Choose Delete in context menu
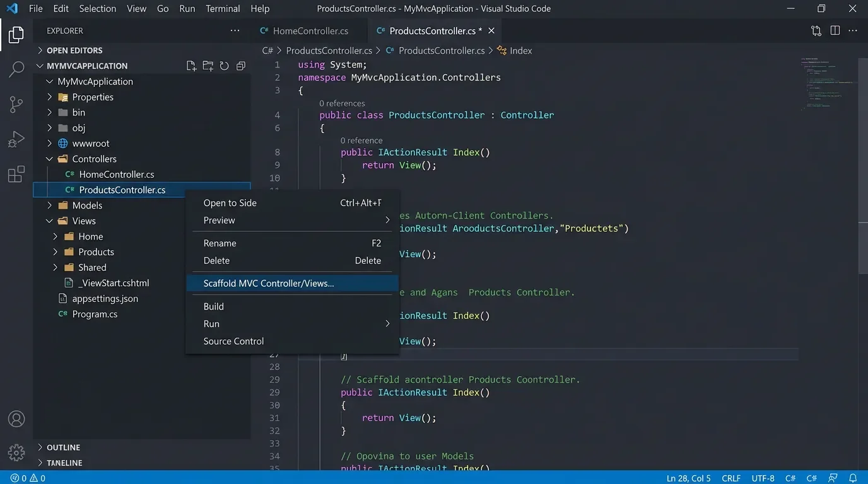868x484 pixels. [293, 260]
